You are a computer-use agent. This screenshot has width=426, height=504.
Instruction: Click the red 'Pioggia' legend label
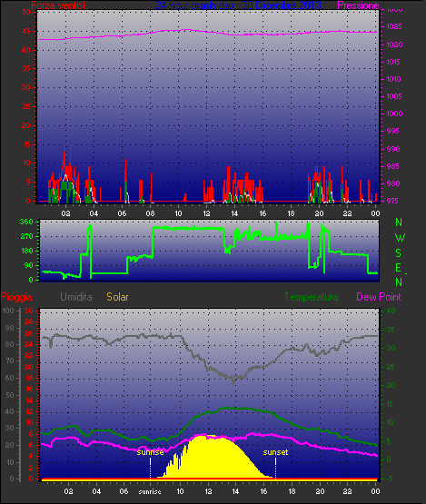(16, 297)
